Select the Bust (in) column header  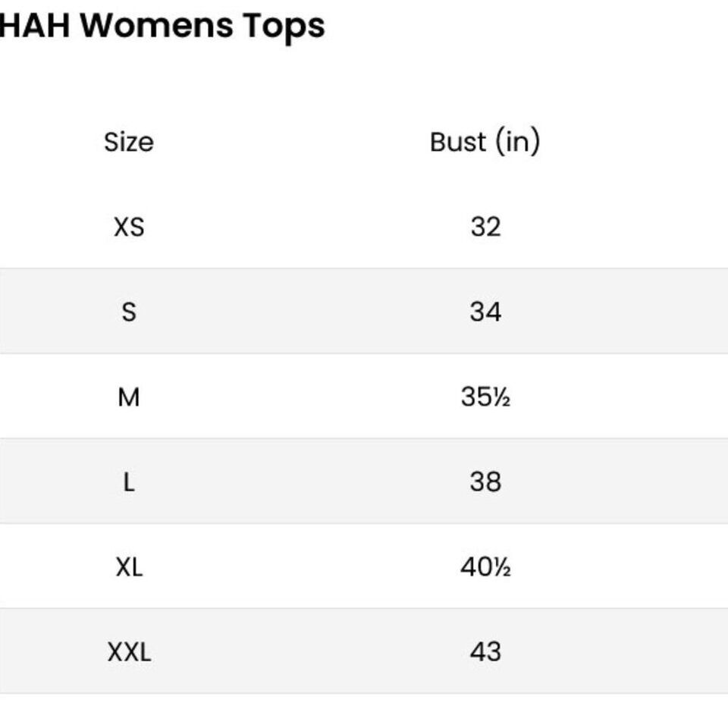click(485, 142)
